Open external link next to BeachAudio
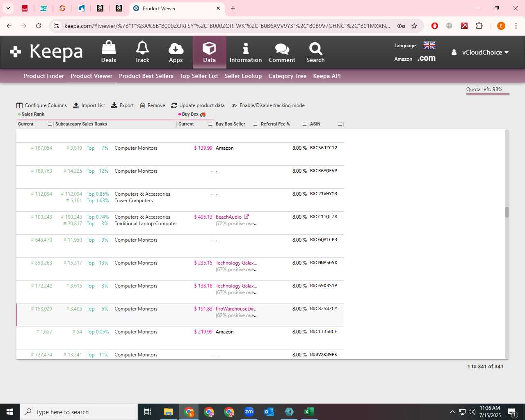The image size is (525, 420). pyautogui.click(x=247, y=217)
